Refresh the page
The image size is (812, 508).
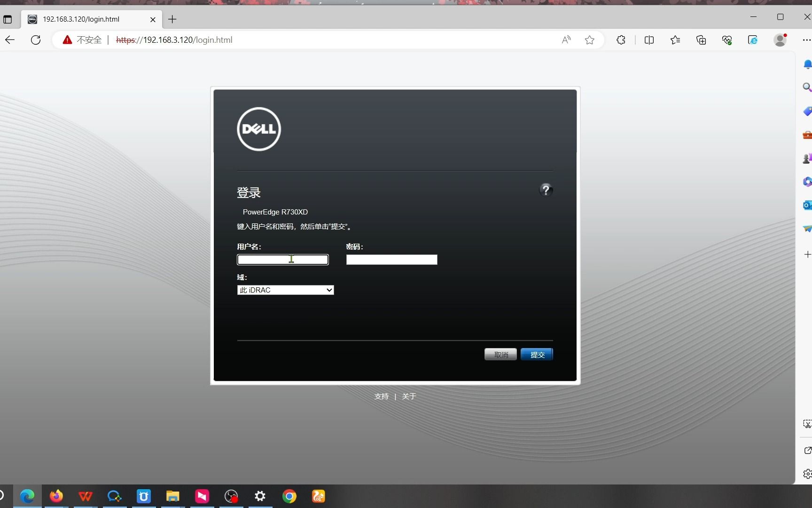36,40
